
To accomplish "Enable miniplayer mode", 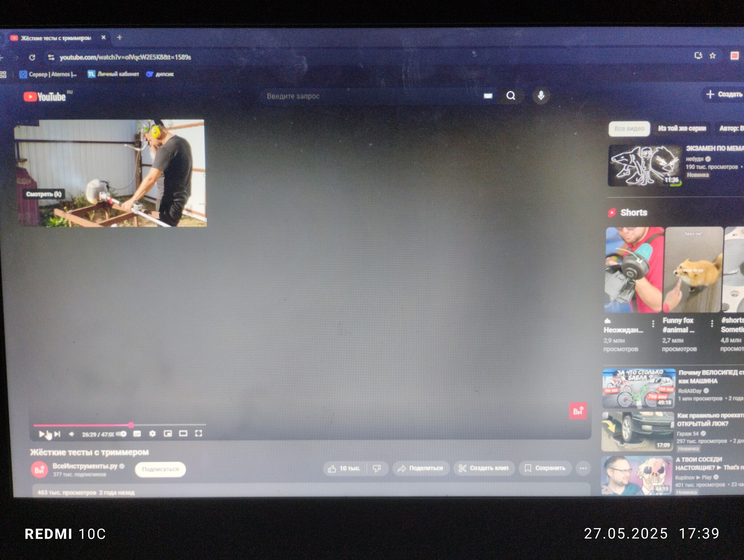I will (x=168, y=433).
